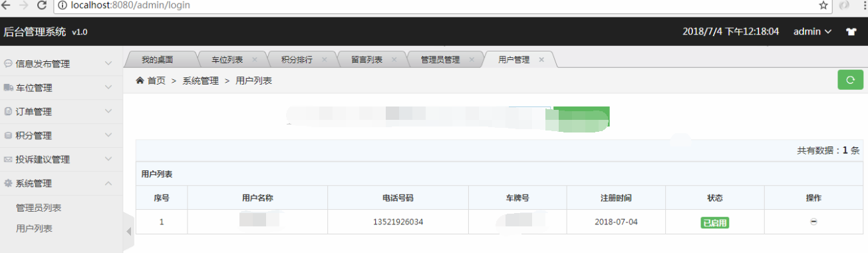Click the 系统管理 gear icon
Viewport: 868px width, 253px height.
point(8,183)
